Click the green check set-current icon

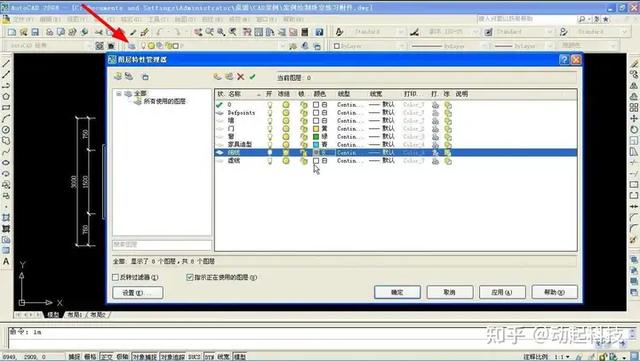coord(253,76)
